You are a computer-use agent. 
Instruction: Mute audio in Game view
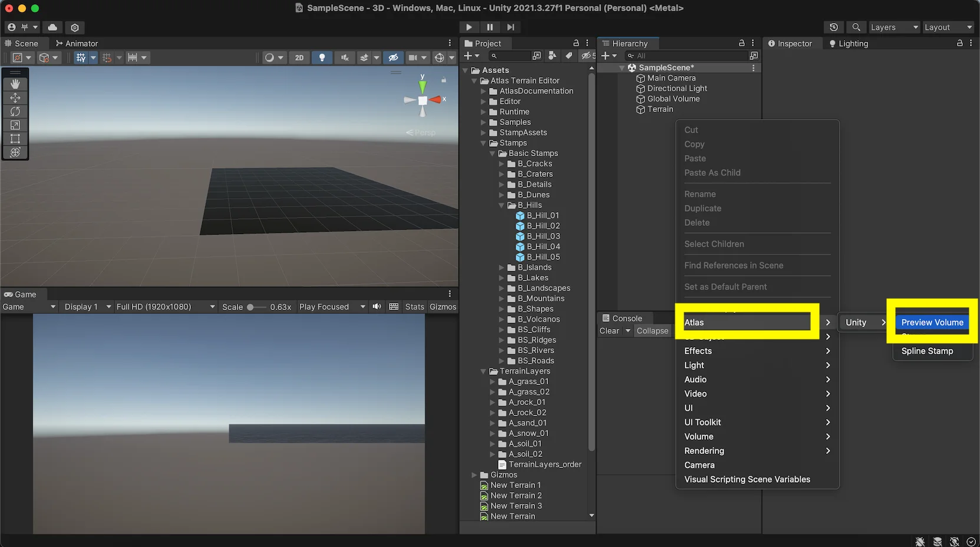pyautogui.click(x=377, y=307)
